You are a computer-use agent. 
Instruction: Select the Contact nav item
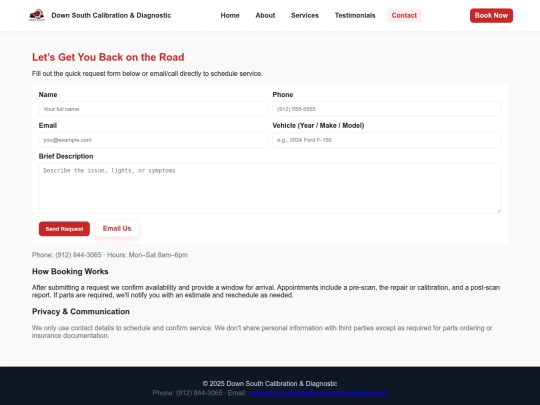pyautogui.click(x=404, y=15)
